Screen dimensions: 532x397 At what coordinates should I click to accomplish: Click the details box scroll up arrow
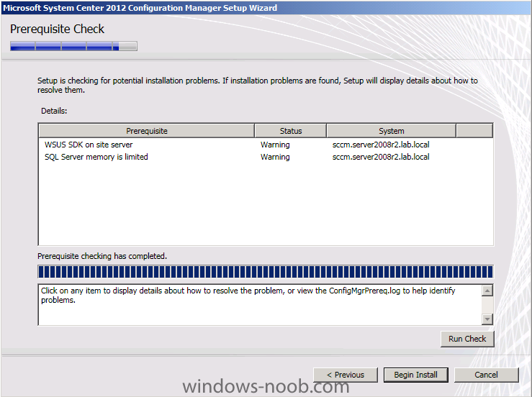click(x=487, y=291)
